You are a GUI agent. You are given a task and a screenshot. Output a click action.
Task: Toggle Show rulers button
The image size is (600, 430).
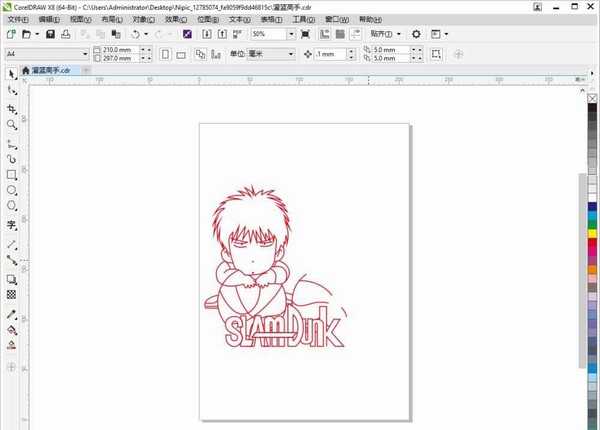(324, 34)
